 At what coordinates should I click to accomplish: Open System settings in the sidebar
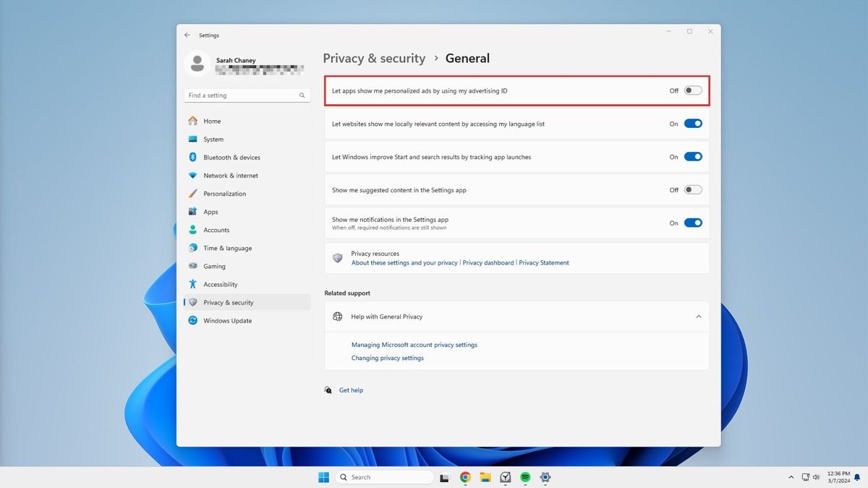click(213, 139)
